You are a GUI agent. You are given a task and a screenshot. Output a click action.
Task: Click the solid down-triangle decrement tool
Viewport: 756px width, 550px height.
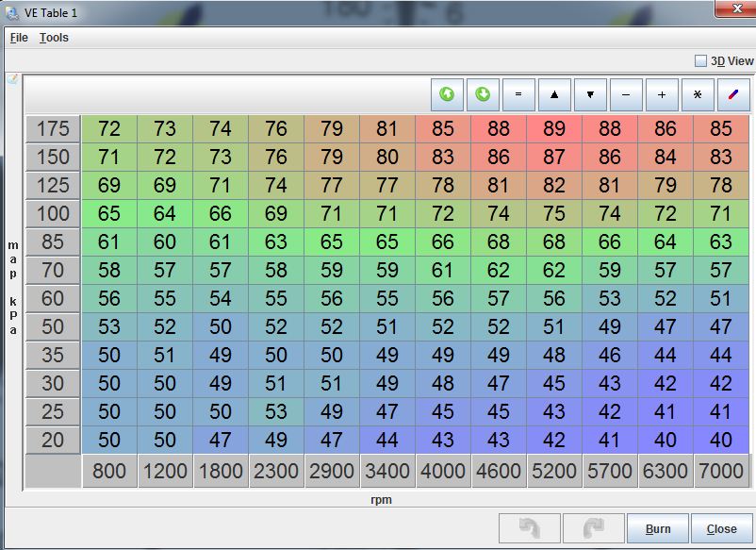pos(590,94)
